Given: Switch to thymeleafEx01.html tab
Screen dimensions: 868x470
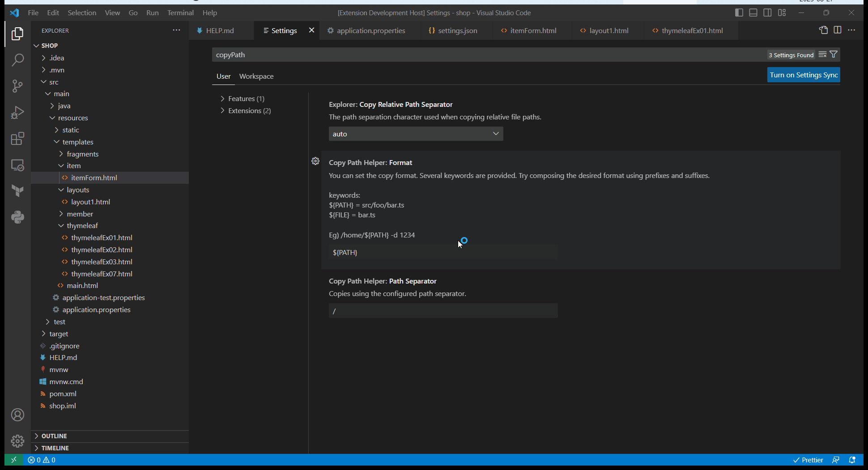Looking at the screenshot, I should pos(691,30).
